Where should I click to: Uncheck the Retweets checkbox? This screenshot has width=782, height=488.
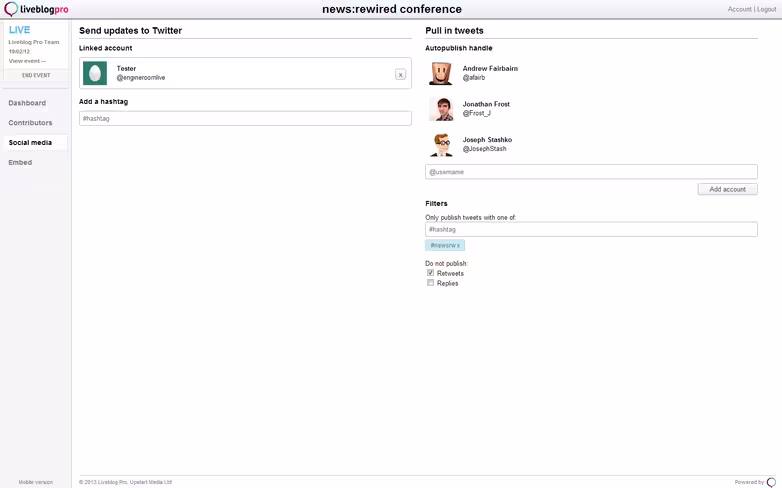click(x=430, y=273)
